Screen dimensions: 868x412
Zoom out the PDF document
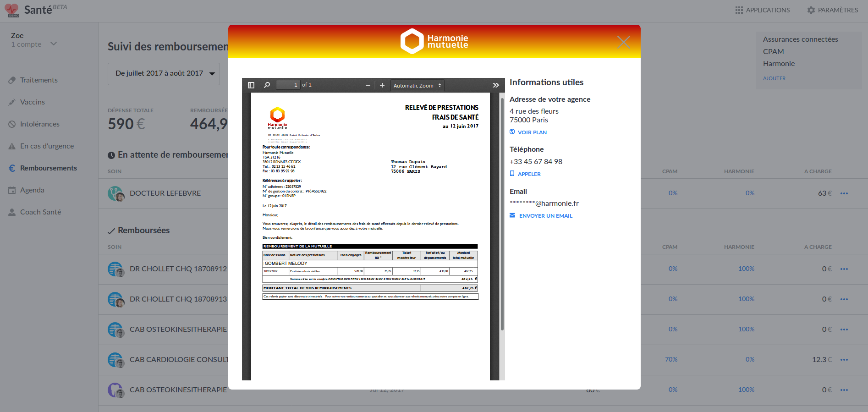368,85
